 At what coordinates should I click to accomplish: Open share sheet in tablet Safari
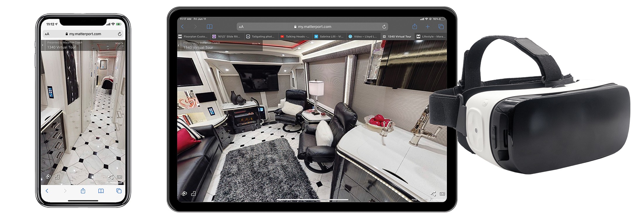click(415, 26)
